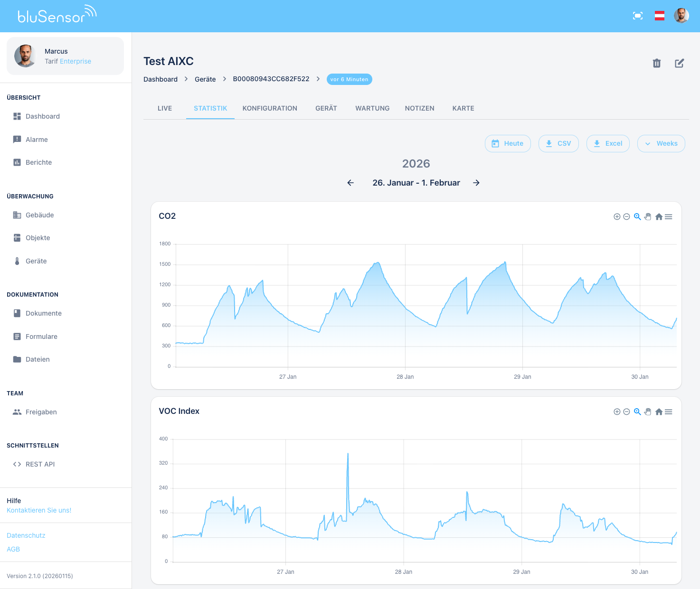Screen dimensions: 700x589
Task: Navigate to next week with right arrow
Action: [x=476, y=183]
